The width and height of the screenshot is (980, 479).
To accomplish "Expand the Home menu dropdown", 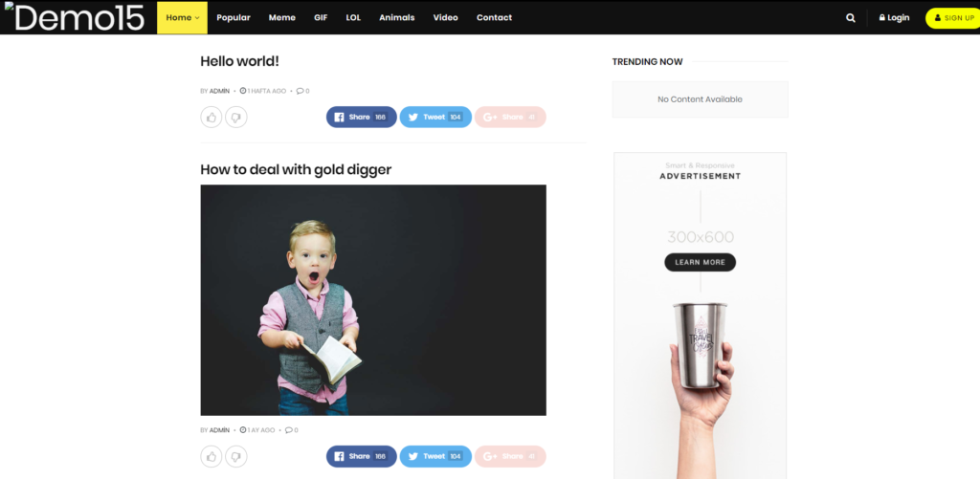I will (x=182, y=17).
